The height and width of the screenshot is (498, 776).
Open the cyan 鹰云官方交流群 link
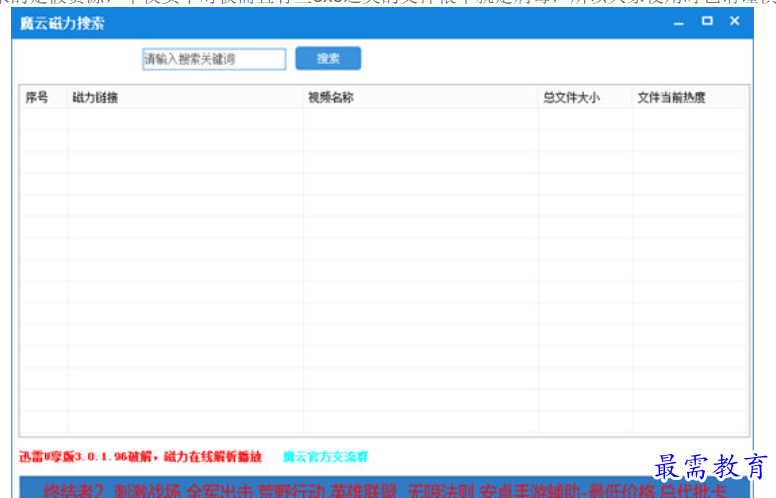coord(325,456)
